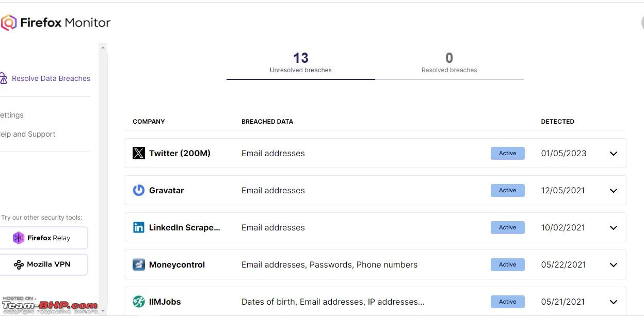The height and width of the screenshot is (316, 644).
Task: Select the Unresolved breaches tab
Action: (301, 63)
